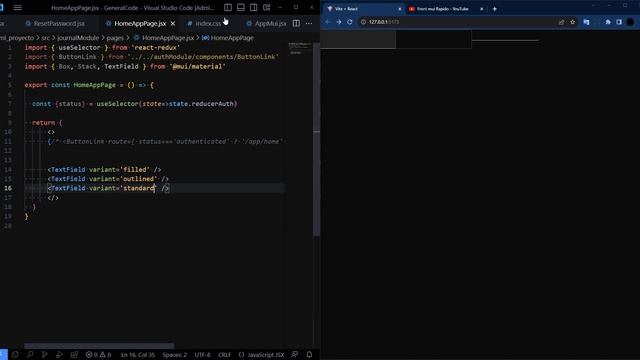The height and width of the screenshot is (360, 640).
Task: Switch to AppMui.jsx editor tab
Action: (266, 24)
